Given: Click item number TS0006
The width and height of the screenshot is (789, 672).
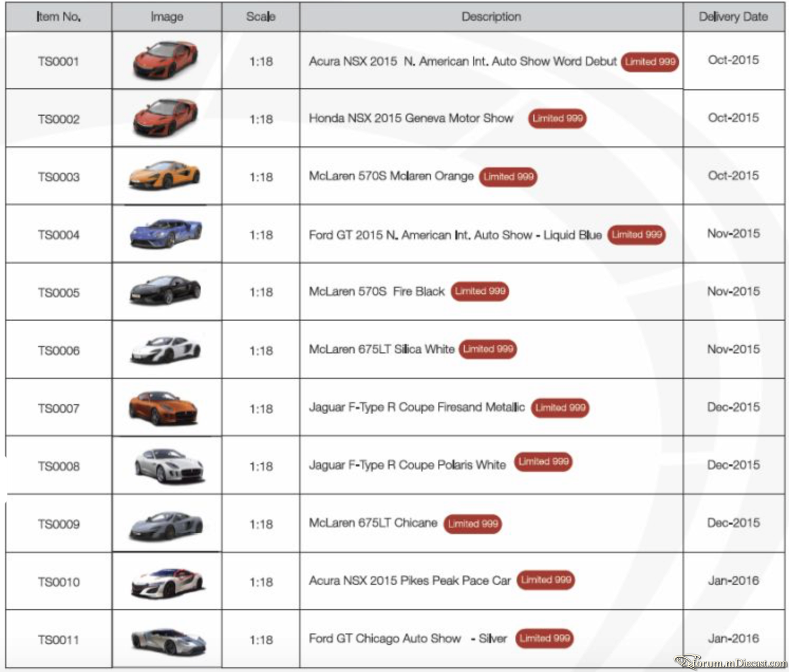Looking at the screenshot, I should point(59,351).
